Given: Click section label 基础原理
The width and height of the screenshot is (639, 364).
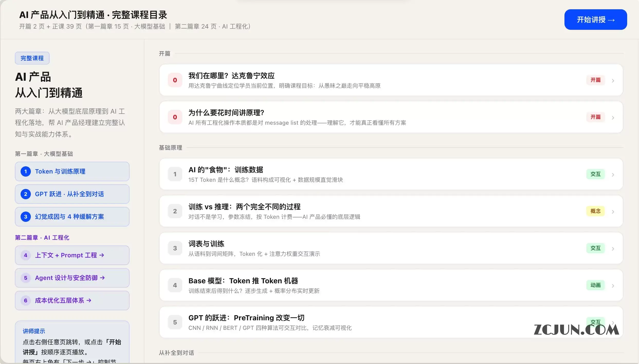Looking at the screenshot, I should (170, 148).
